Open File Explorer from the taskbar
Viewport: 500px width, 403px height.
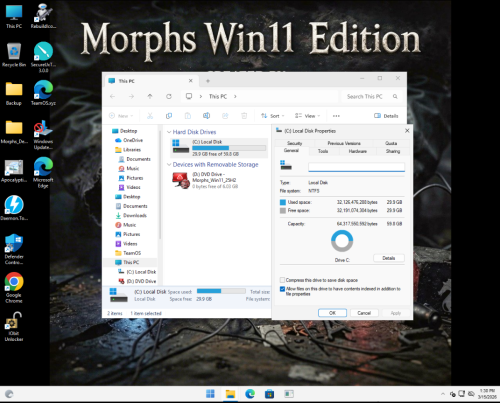[230, 394]
